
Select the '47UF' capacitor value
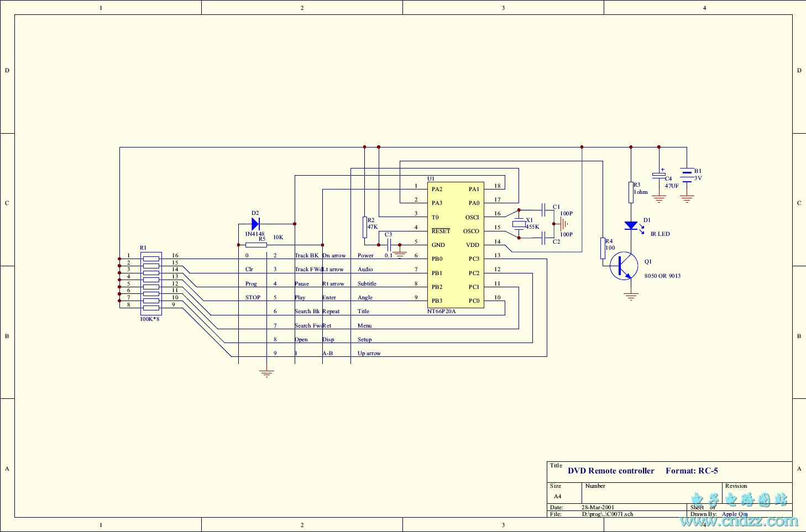[672, 186]
